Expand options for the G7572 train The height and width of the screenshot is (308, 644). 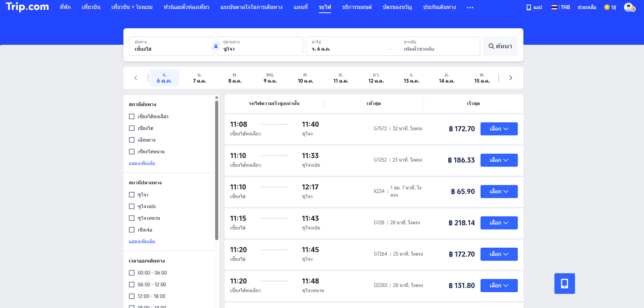[499, 129]
